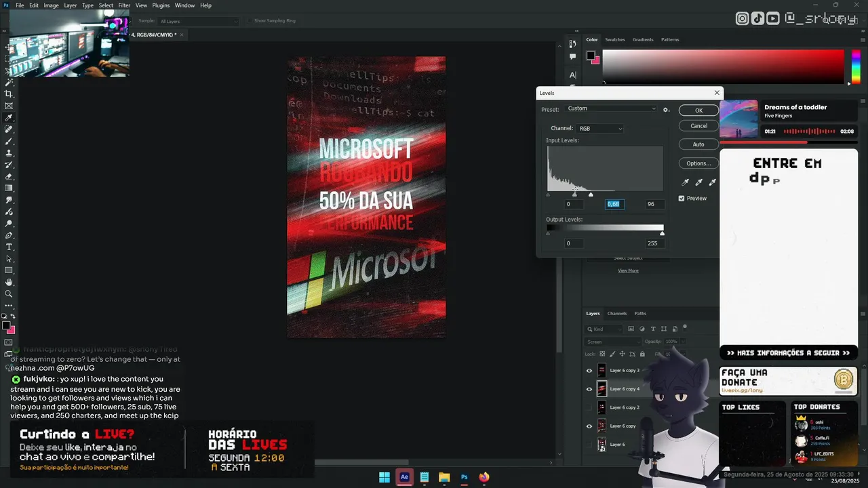Click the gray point eyedropper in Levels

tap(699, 182)
